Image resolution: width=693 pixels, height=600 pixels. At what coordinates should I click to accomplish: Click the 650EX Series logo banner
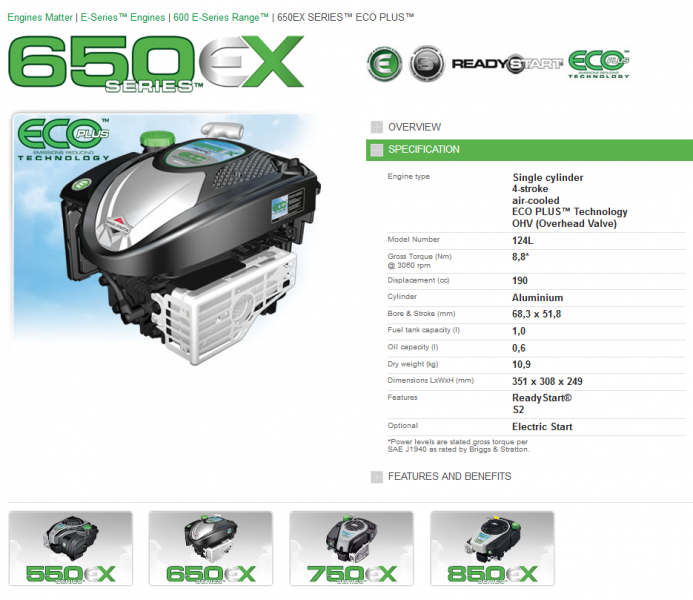click(x=156, y=63)
